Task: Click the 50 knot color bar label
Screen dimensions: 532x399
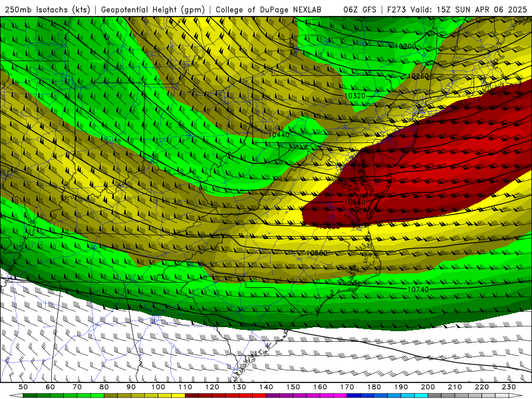Action: click(x=23, y=387)
